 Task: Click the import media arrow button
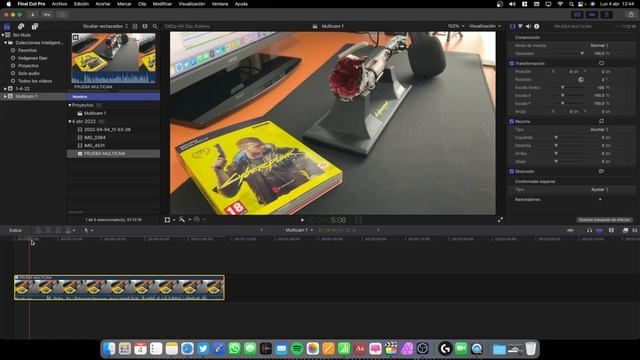tap(32, 15)
